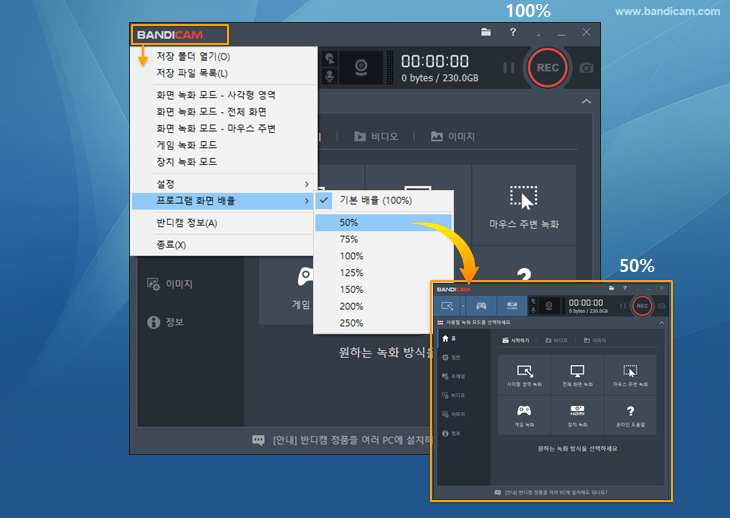Open 이미지 in the 50% window sidebar

pyautogui.click(x=453, y=414)
